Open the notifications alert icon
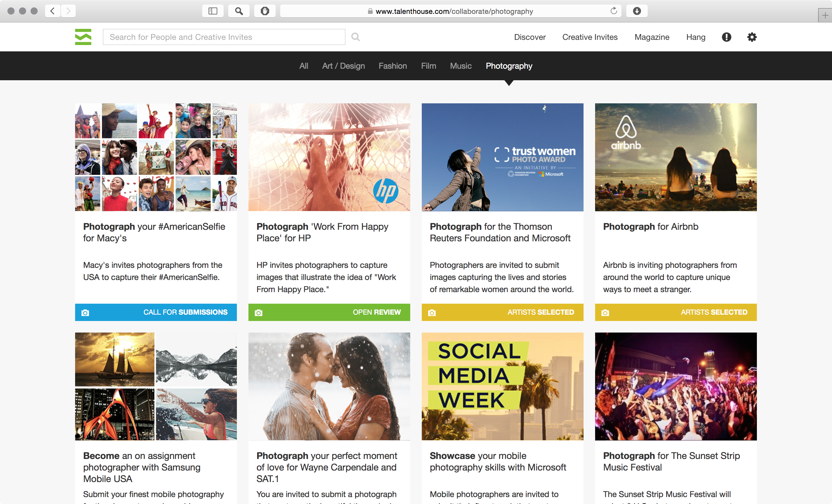Image resolution: width=832 pixels, height=504 pixels. point(726,37)
